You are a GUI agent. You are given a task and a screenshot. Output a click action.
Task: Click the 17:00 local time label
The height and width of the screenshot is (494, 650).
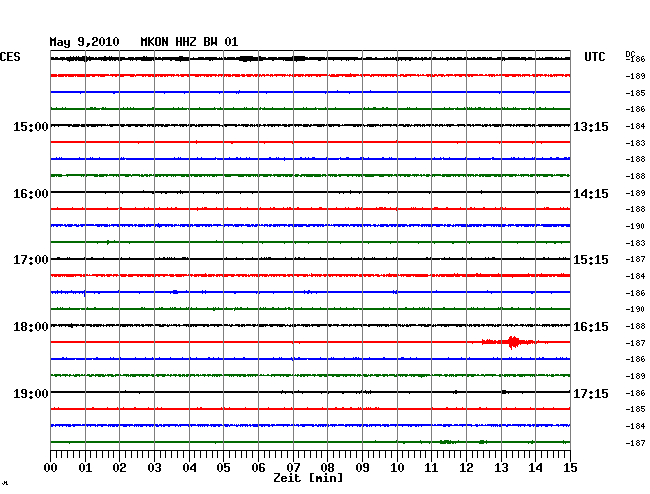[x=31, y=260]
